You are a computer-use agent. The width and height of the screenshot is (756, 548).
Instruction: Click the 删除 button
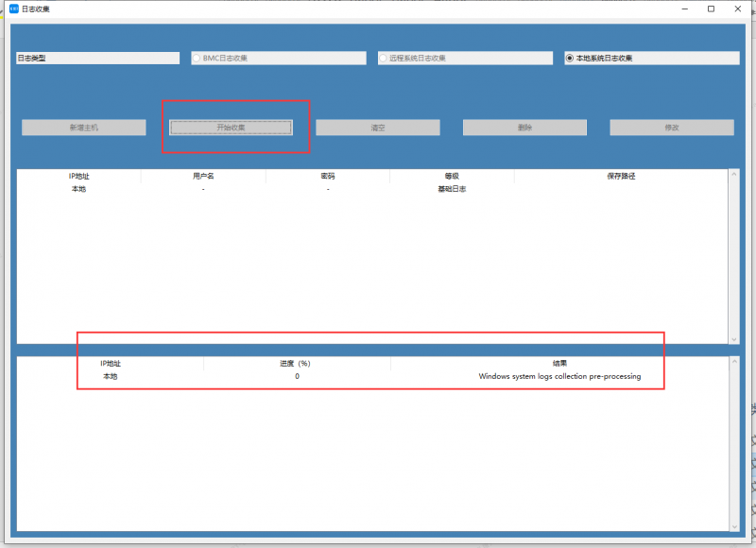524,128
